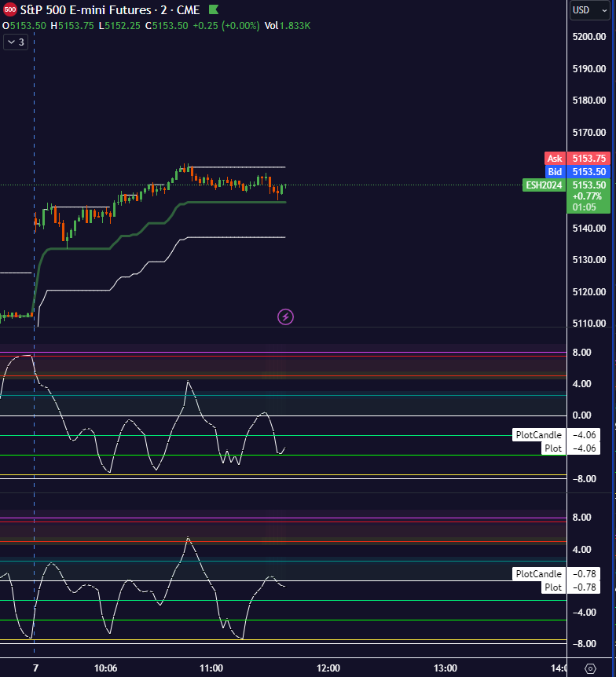This screenshot has height=677, width=616.
Task: Click the 13:00 time axis label
Action: coord(445,668)
